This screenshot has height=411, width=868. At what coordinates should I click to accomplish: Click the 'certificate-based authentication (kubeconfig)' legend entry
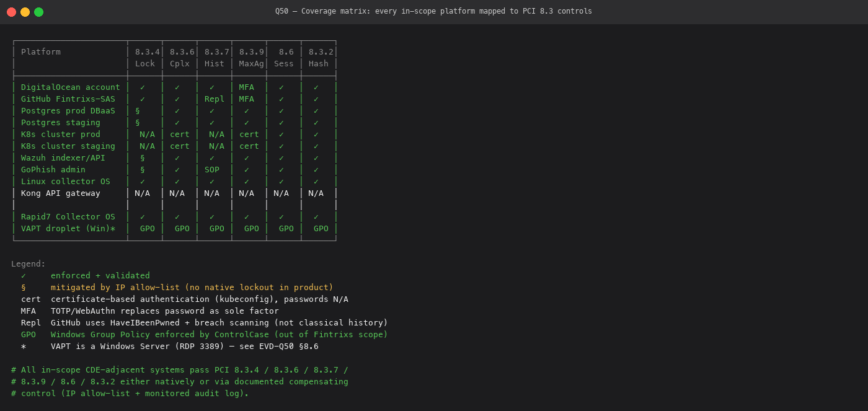point(200,299)
